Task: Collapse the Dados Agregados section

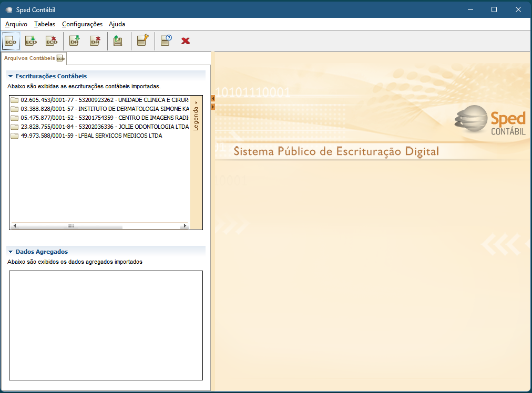Action: pos(11,252)
